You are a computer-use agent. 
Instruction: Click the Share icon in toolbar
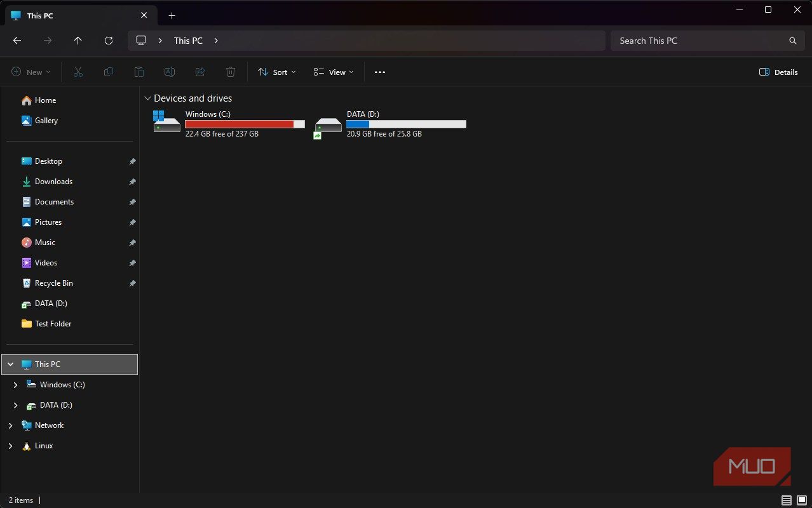[200, 72]
